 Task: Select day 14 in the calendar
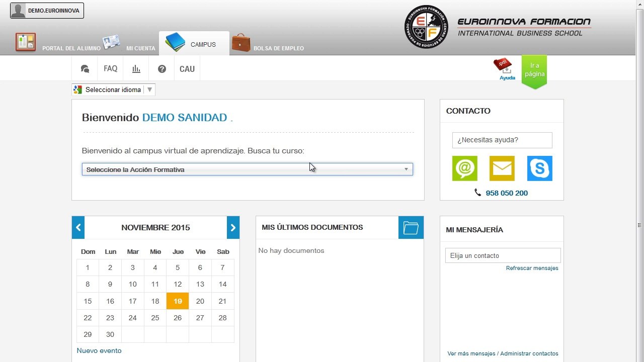222,284
